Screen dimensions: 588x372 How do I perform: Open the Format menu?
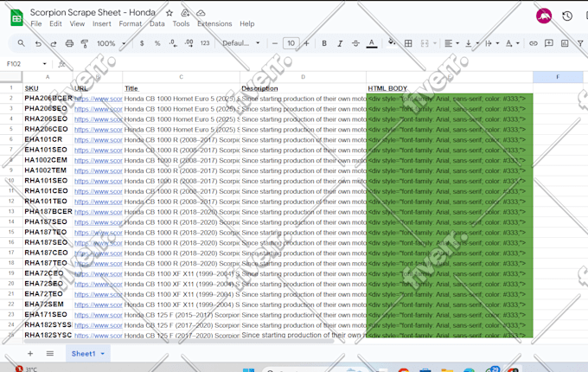(x=131, y=23)
